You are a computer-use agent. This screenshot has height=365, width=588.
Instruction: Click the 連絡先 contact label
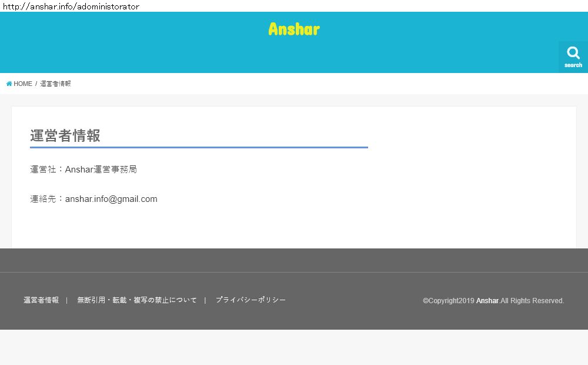tap(44, 199)
